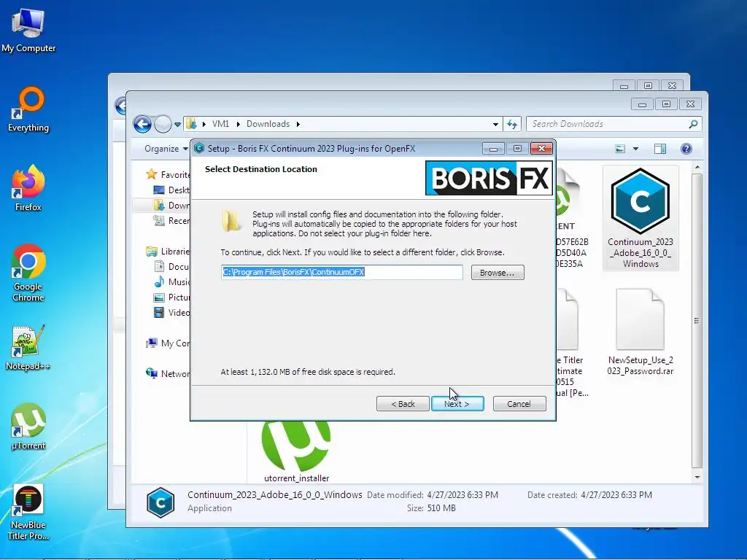Select Network in the navigation pane
Viewport: 747px width, 560px height.
168,374
